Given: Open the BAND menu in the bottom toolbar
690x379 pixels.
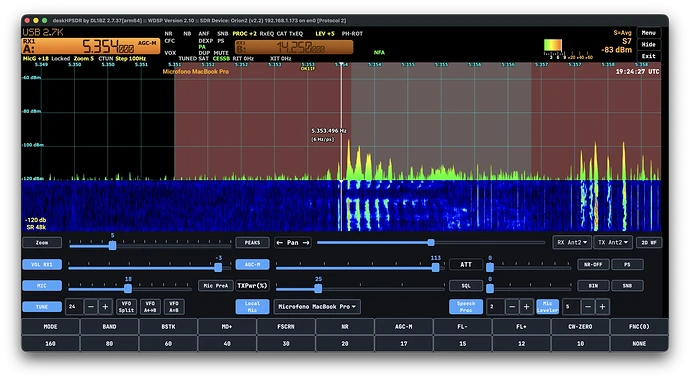Looking at the screenshot, I should [x=109, y=327].
